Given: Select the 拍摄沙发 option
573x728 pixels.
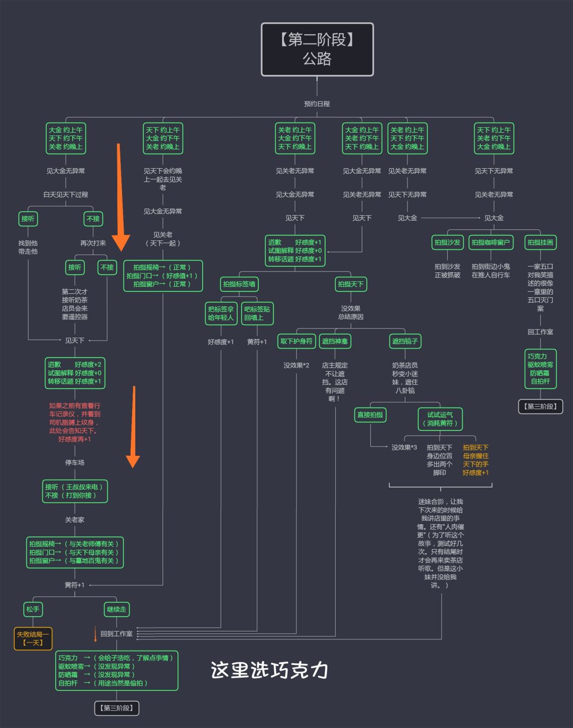Looking at the screenshot, I should 448,242.
